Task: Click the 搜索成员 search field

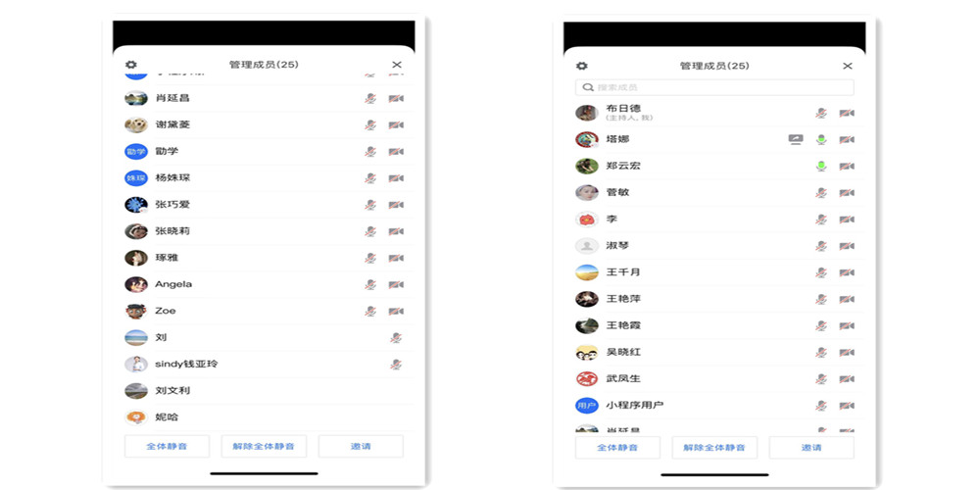Action: pyautogui.click(x=714, y=88)
